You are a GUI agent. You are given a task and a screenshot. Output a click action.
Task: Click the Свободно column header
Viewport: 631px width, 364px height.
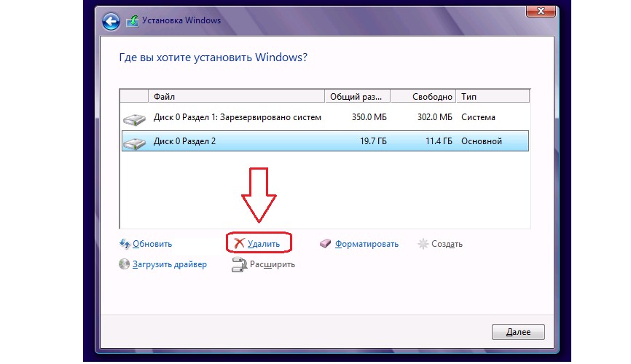pos(423,96)
